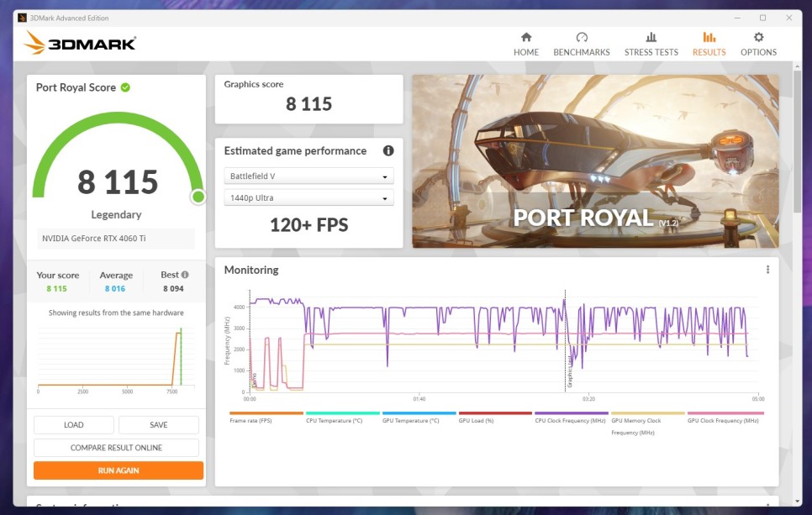
Task: Click the info icon next to Estimated game performance
Action: 388,150
